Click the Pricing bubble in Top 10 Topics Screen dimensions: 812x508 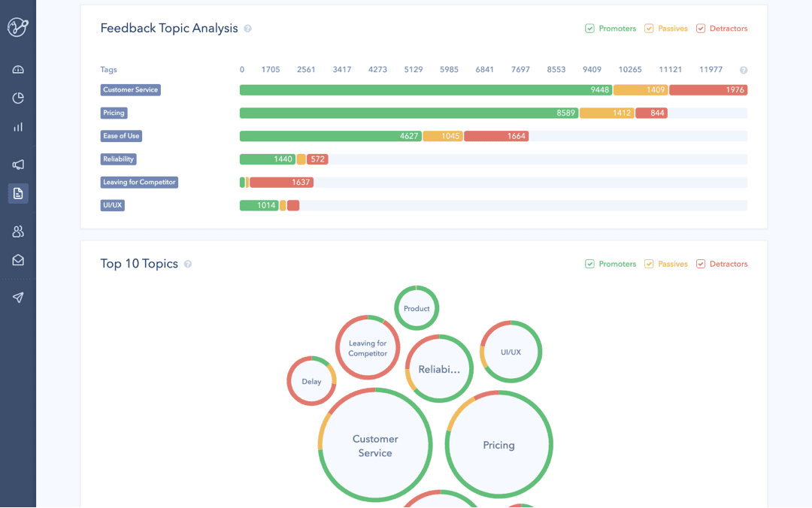pyautogui.click(x=498, y=445)
